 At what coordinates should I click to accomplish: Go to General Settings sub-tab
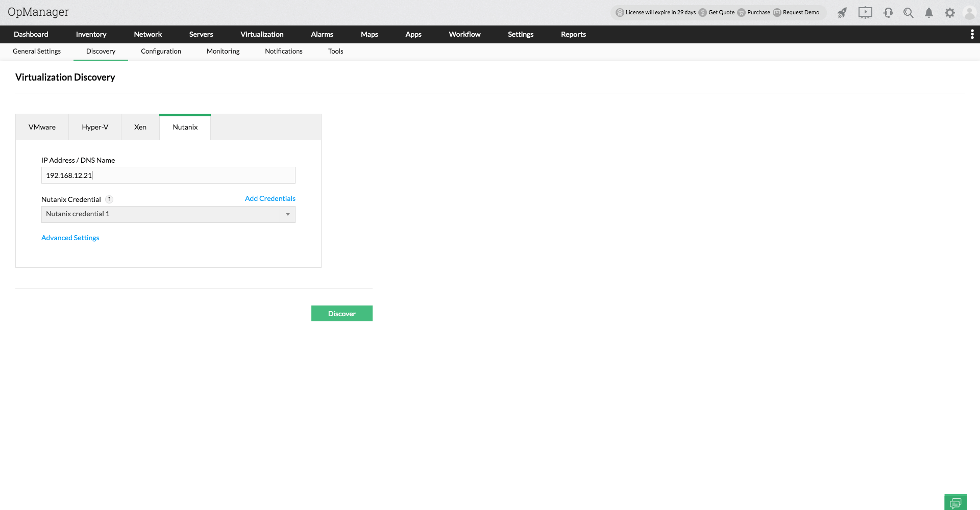(x=37, y=52)
